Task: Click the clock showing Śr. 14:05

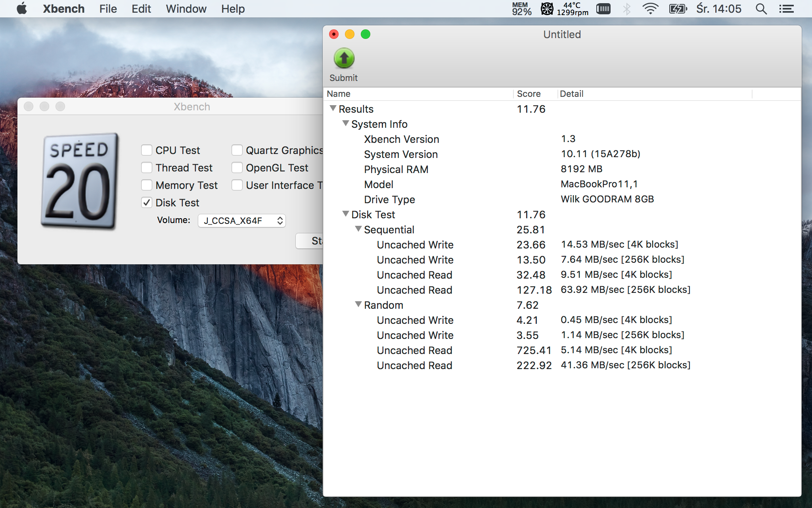Action: (719, 9)
